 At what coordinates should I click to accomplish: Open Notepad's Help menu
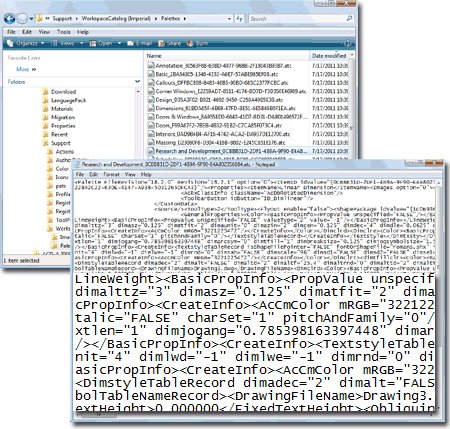[x=146, y=174]
